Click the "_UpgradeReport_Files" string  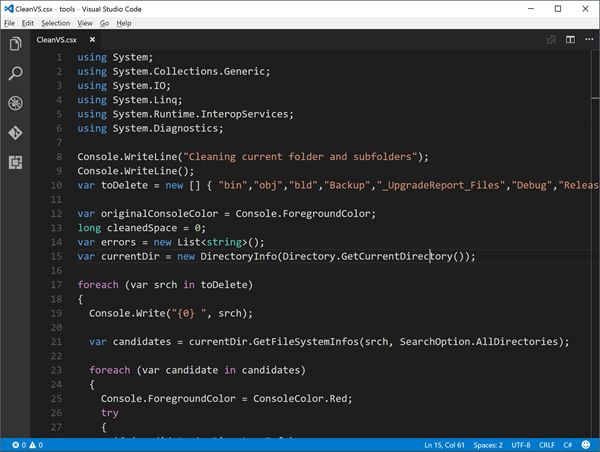(440, 185)
